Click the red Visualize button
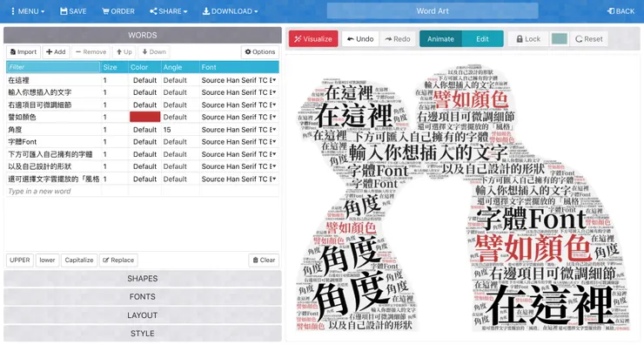Screen dimensions: 644x345 click(x=313, y=38)
